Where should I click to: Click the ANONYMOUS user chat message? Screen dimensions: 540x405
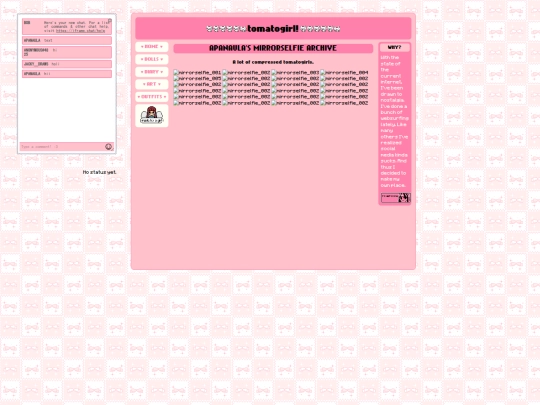(67, 52)
